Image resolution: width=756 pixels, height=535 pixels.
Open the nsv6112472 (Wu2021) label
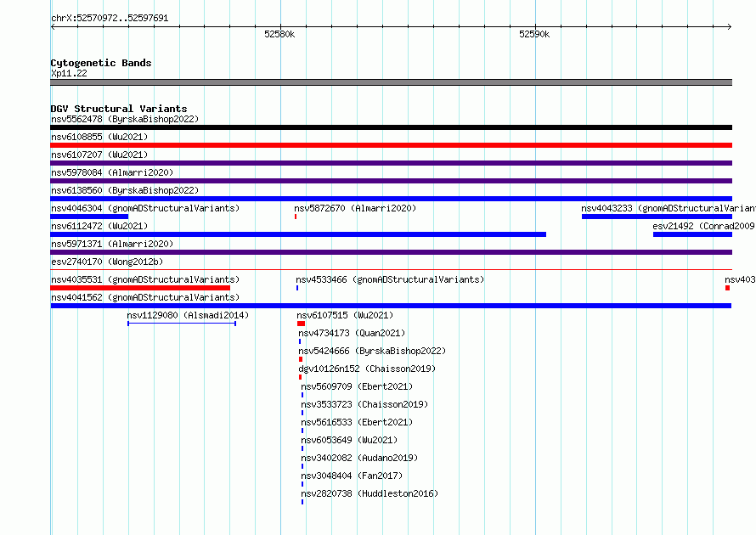click(99, 226)
